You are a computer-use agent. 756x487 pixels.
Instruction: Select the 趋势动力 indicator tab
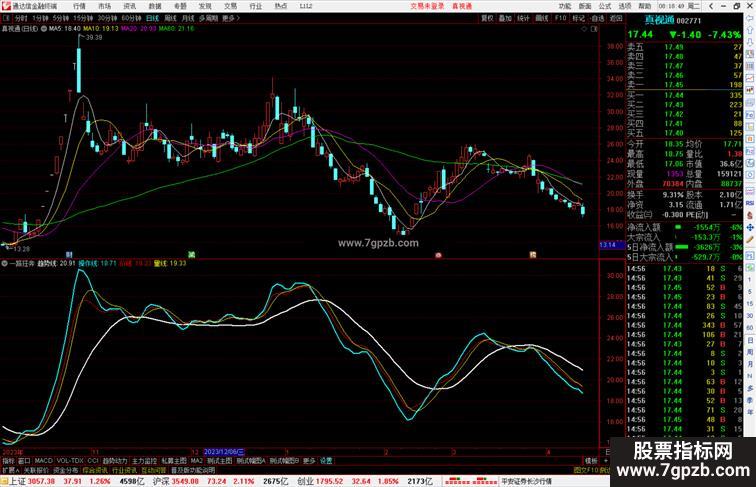pyautogui.click(x=115, y=460)
